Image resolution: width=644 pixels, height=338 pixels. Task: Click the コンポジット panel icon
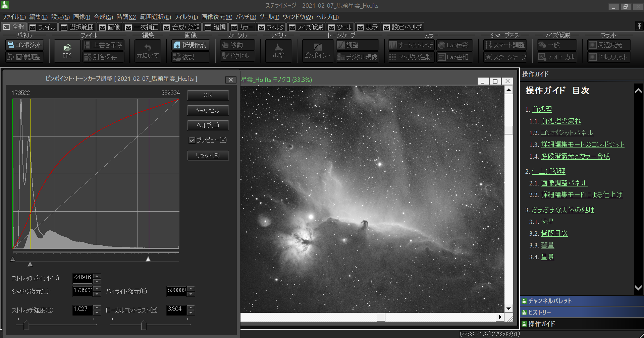click(x=11, y=45)
